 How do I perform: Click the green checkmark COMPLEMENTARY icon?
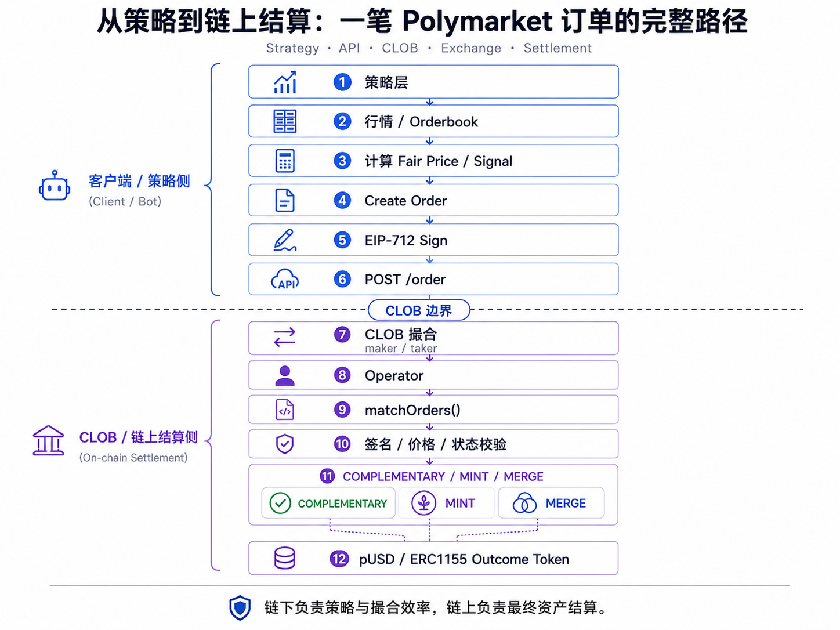281,503
